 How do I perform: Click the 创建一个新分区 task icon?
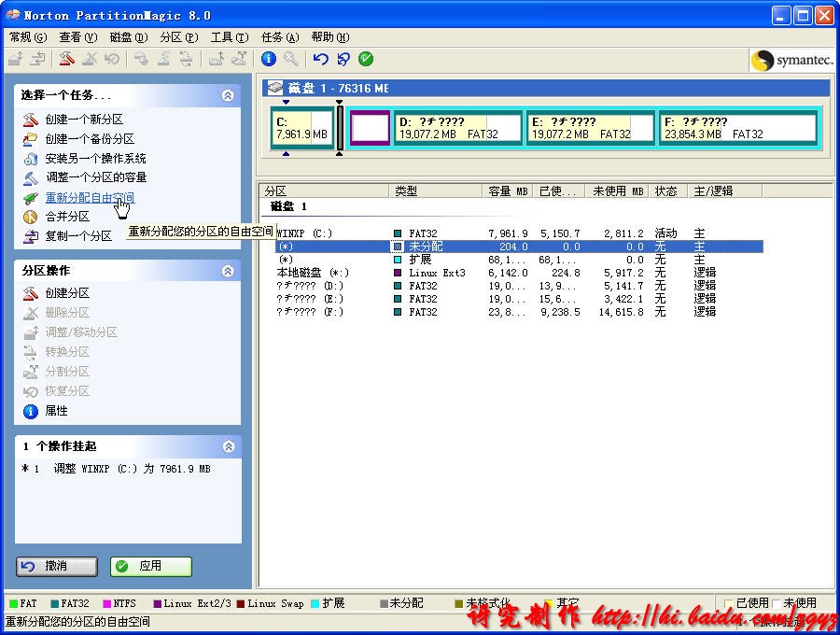(x=31, y=119)
